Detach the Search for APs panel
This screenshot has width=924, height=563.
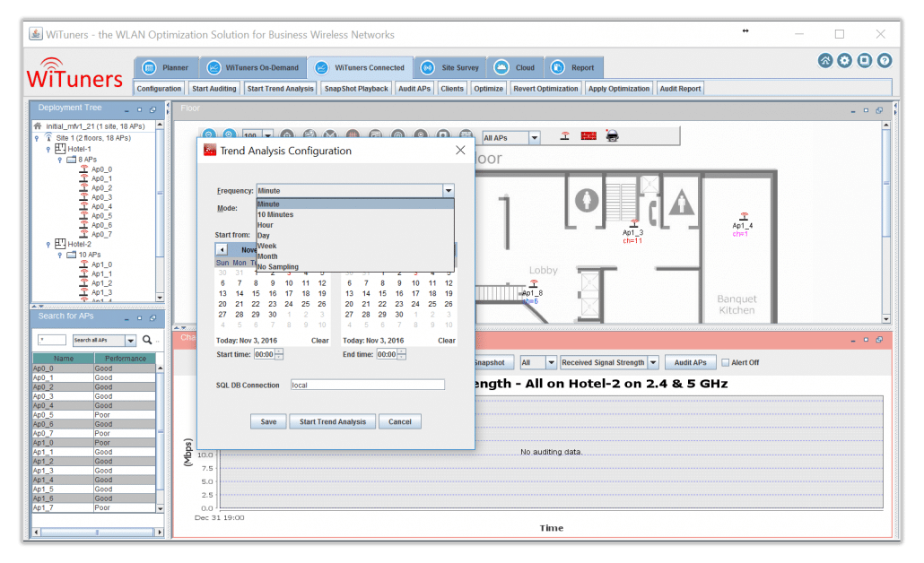pyautogui.click(x=153, y=318)
